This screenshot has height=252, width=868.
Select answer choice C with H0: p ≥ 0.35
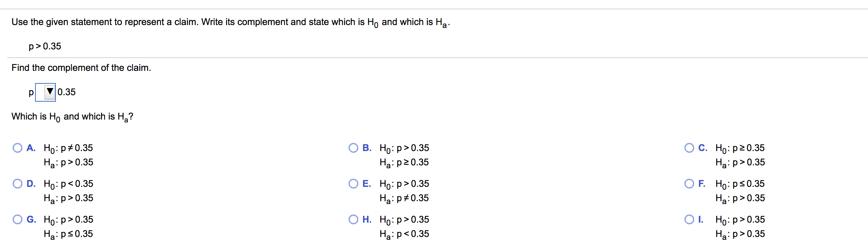[x=689, y=147]
